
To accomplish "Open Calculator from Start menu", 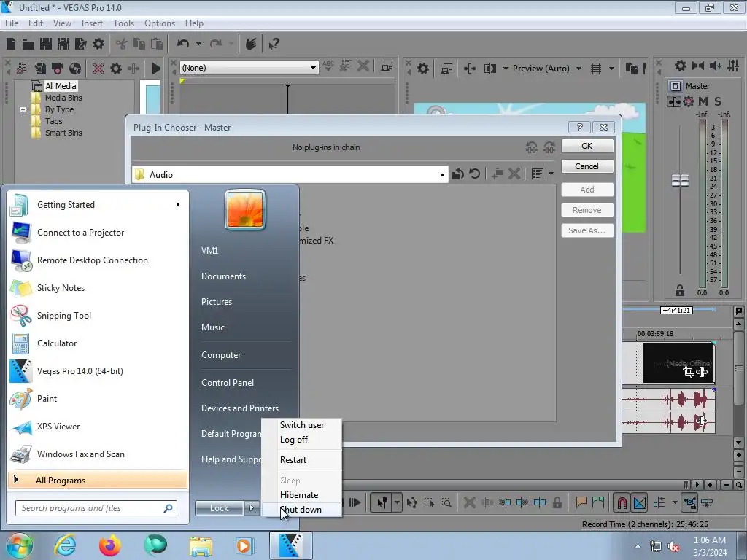I will [x=98, y=343].
